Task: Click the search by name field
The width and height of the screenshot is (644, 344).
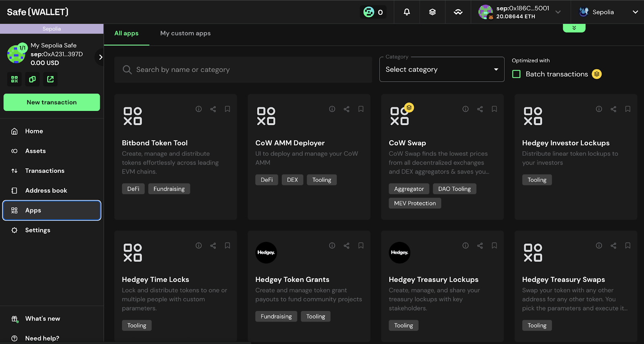Action: click(243, 70)
